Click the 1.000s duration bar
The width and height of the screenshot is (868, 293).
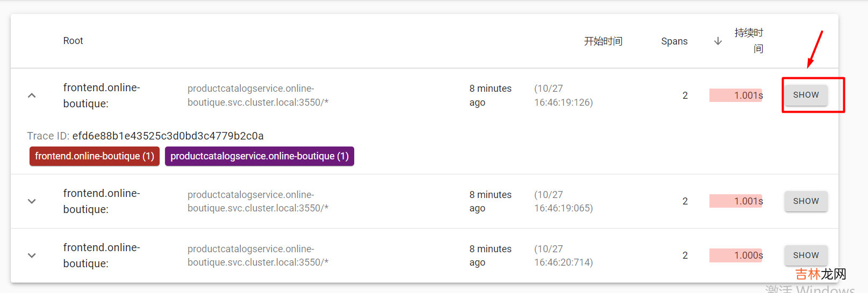(x=736, y=255)
